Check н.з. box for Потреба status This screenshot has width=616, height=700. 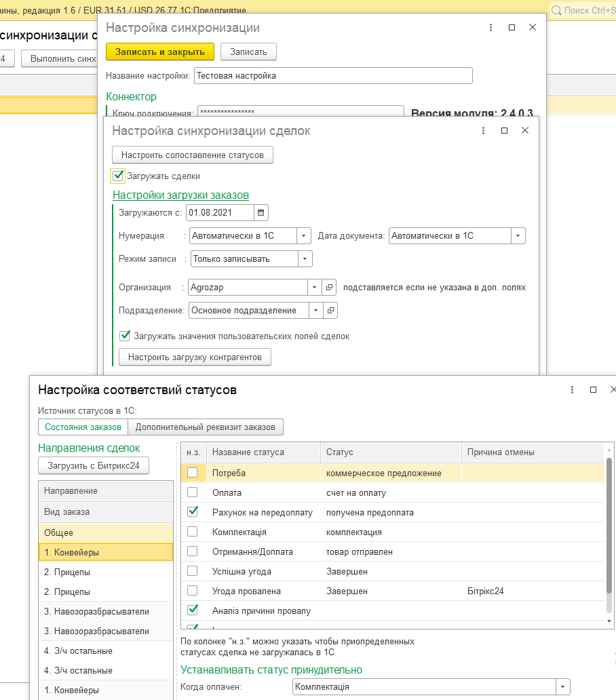point(193,473)
